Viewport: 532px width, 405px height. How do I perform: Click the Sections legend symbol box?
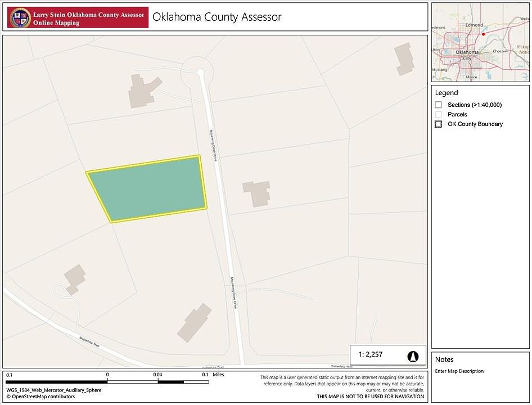438,105
